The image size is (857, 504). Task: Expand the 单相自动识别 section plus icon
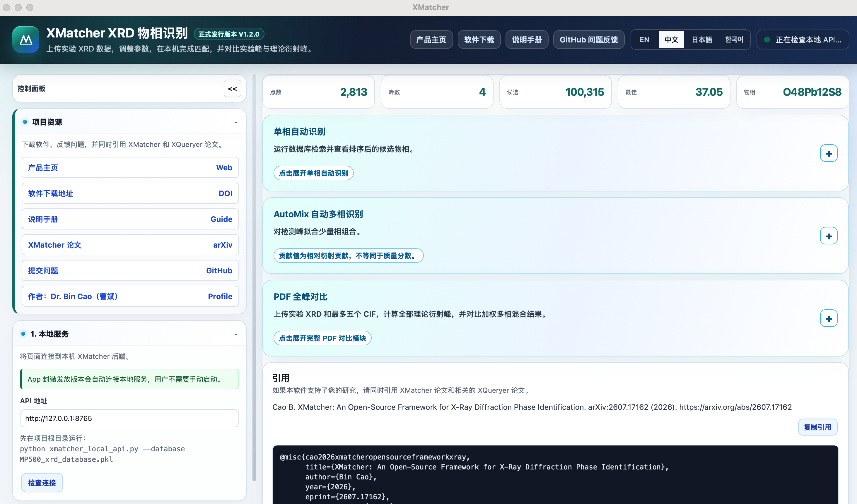coord(828,153)
